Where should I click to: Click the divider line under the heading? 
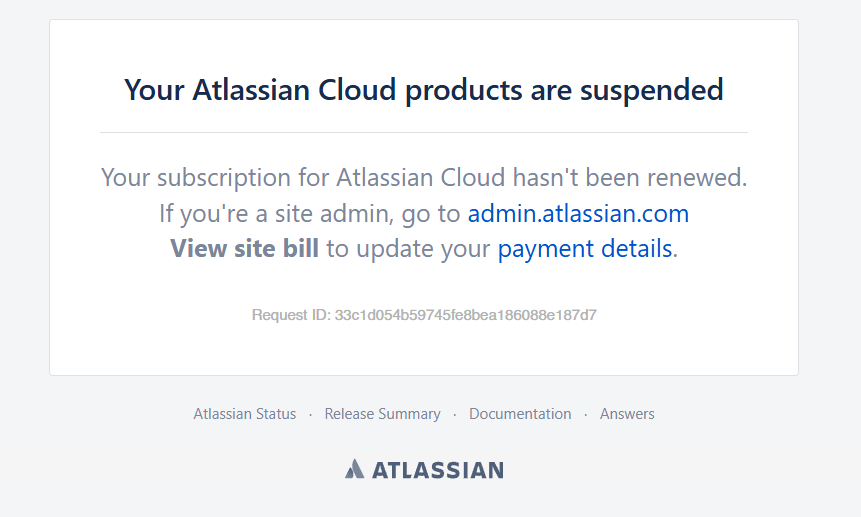click(424, 132)
